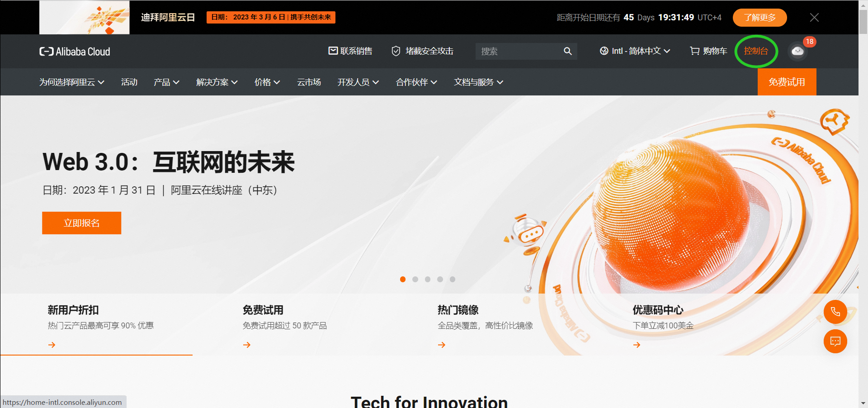Screen dimensions: 868x408
Task: Open the 云市场 marketplace nav item
Action: (x=309, y=82)
